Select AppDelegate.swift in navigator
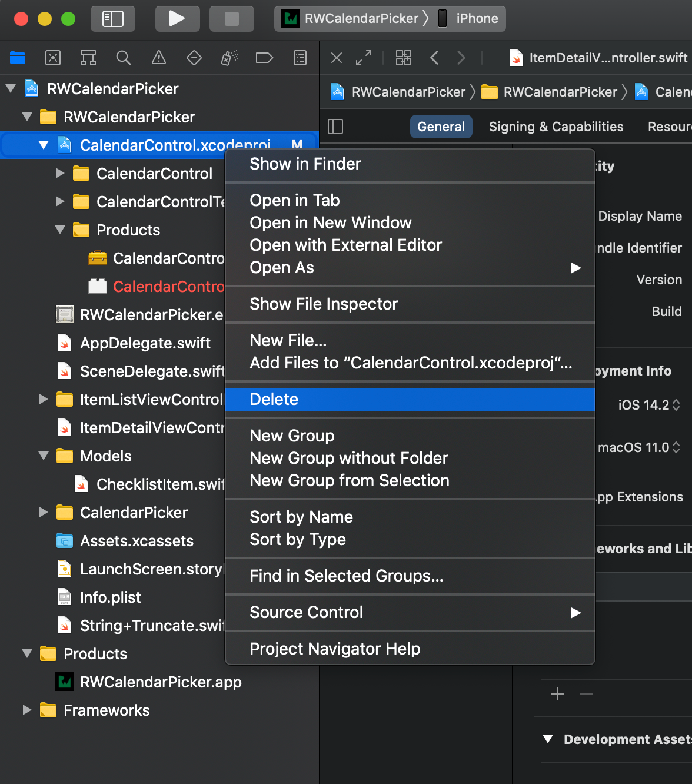 coord(145,343)
